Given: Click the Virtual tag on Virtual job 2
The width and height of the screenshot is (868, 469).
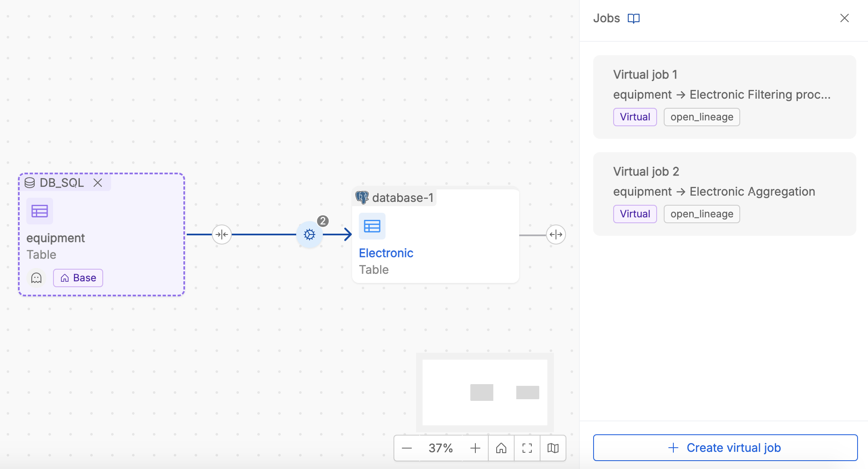Looking at the screenshot, I should [x=635, y=214].
